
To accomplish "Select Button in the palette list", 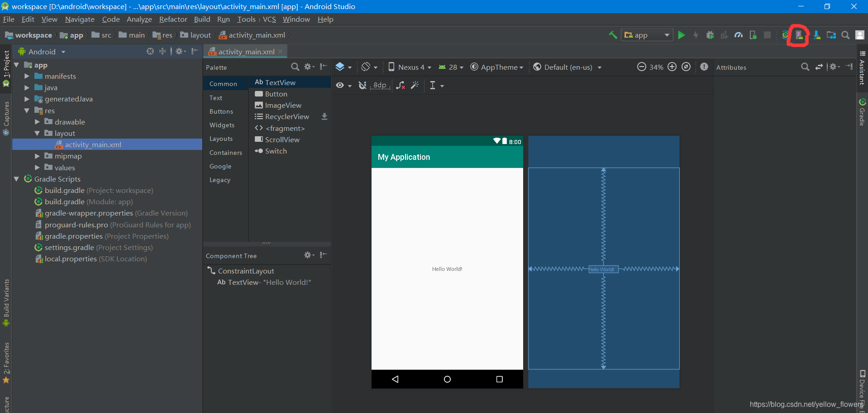I will coord(290,94).
